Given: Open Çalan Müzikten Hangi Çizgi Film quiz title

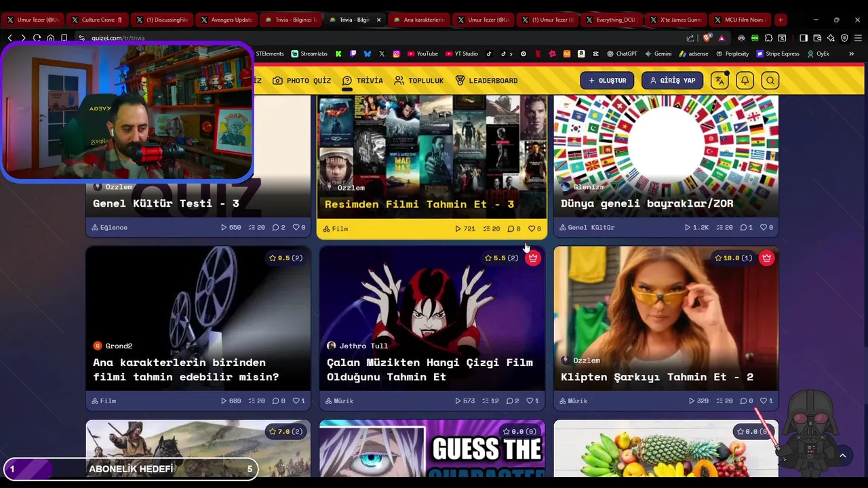Looking at the screenshot, I should pos(430,369).
